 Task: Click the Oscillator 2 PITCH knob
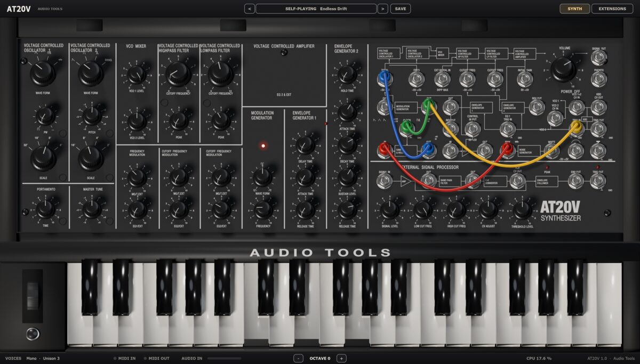click(92, 115)
